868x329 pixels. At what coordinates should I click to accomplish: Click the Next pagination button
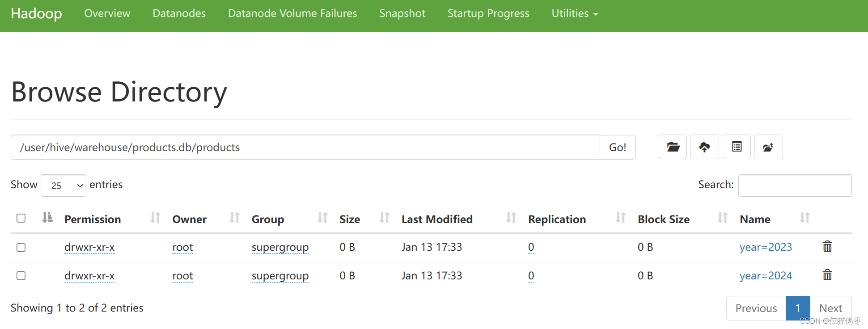click(x=830, y=308)
